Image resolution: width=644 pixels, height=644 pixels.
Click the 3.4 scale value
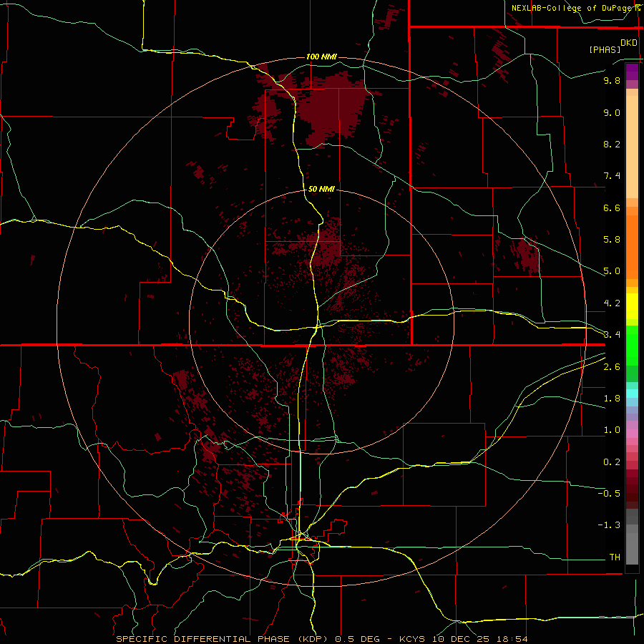click(612, 335)
